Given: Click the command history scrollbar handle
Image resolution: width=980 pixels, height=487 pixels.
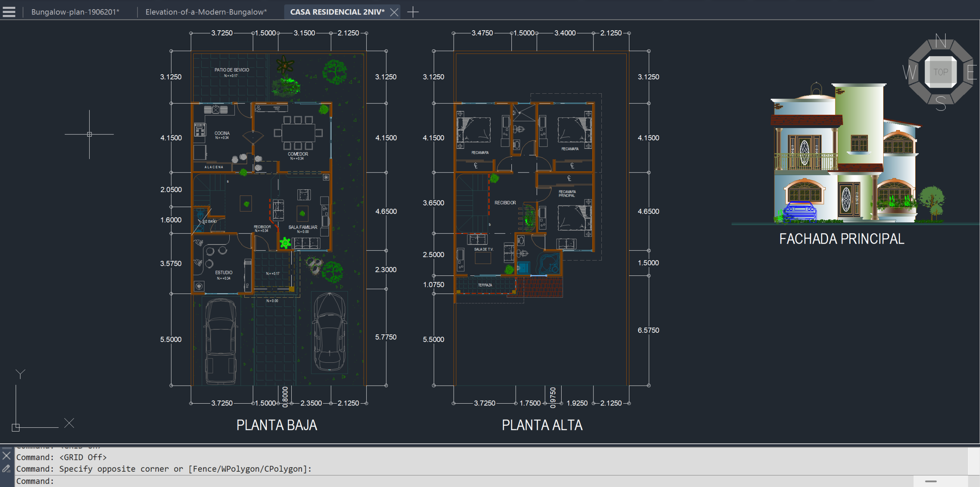Looking at the screenshot, I should click(x=931, y=481).
